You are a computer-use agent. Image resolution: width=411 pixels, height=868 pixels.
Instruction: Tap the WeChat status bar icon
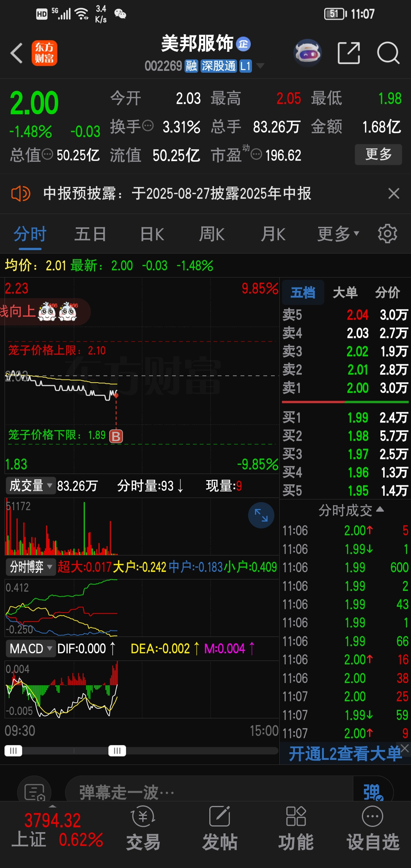(x=120, y=14)
